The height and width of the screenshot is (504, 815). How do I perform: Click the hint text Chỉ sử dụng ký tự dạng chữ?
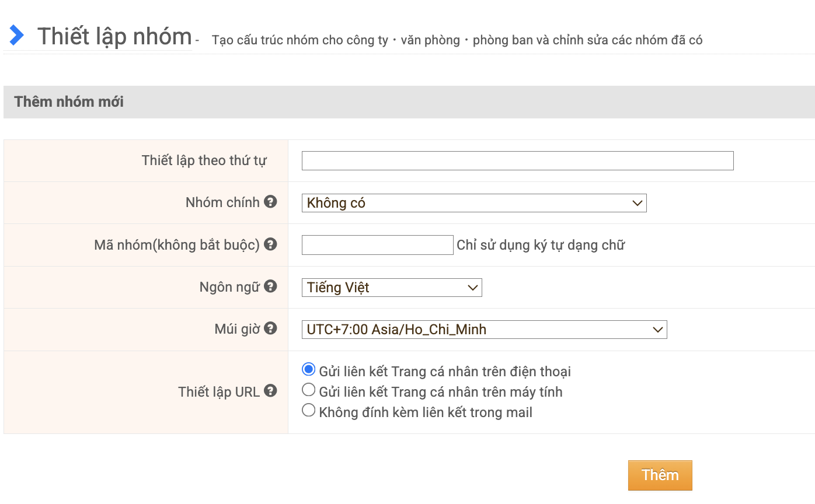pos(541,245)
